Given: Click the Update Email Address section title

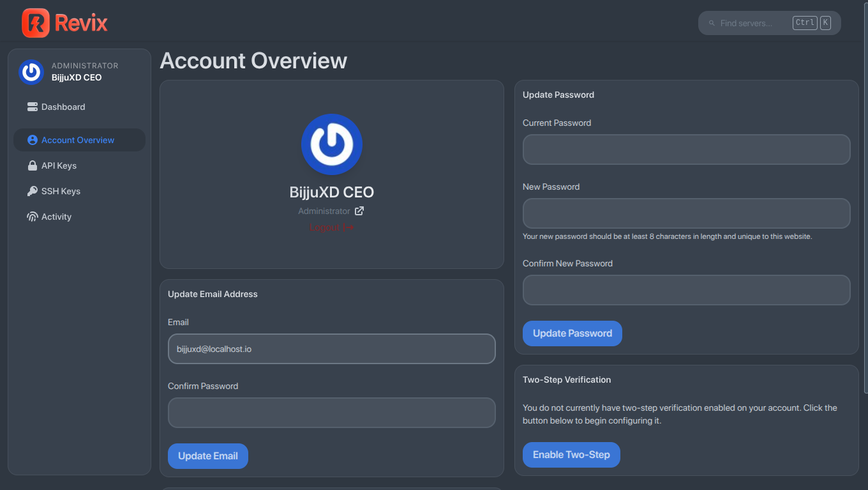Looking at the screenshot, I should tap(213, 295).
